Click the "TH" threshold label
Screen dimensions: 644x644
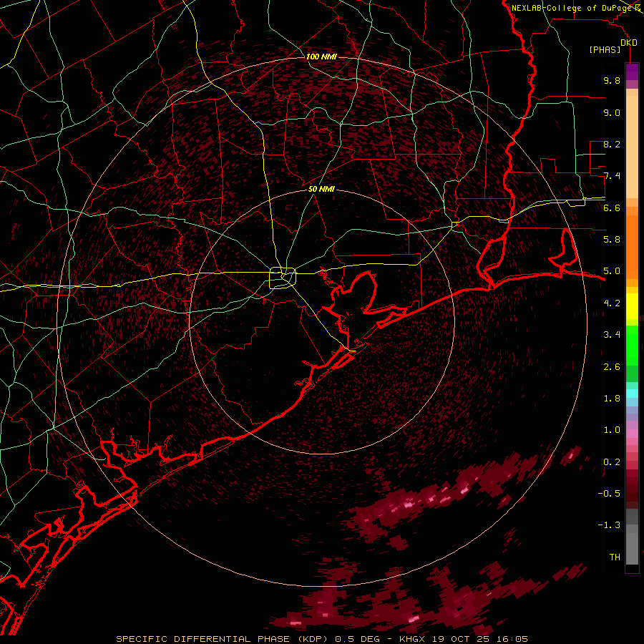point(615,557)
